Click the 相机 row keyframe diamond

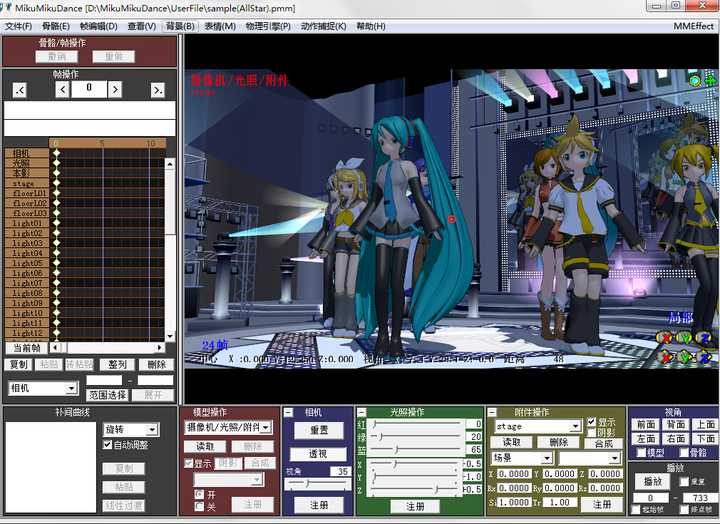point(56,153)
